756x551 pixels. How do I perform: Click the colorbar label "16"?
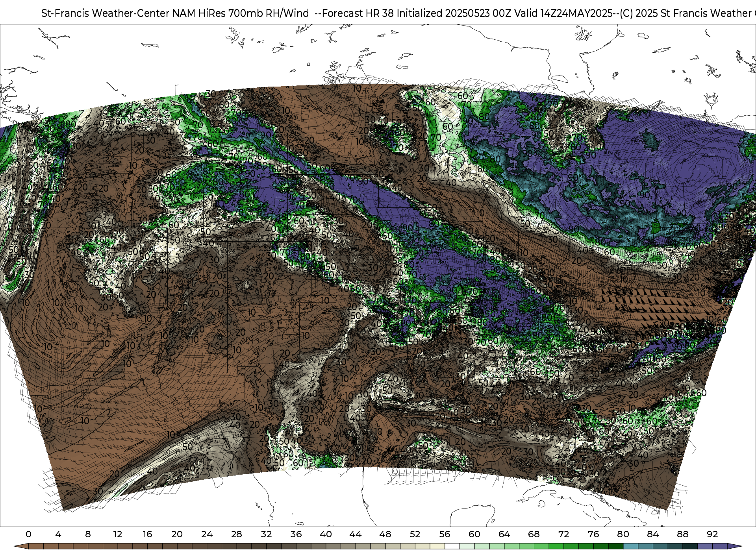pyautogui.click(x=147, y=534)
